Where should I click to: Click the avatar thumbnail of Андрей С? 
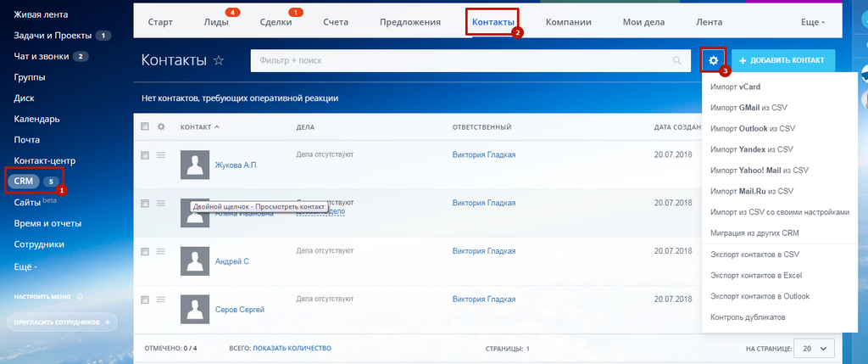tap(195, 261)
